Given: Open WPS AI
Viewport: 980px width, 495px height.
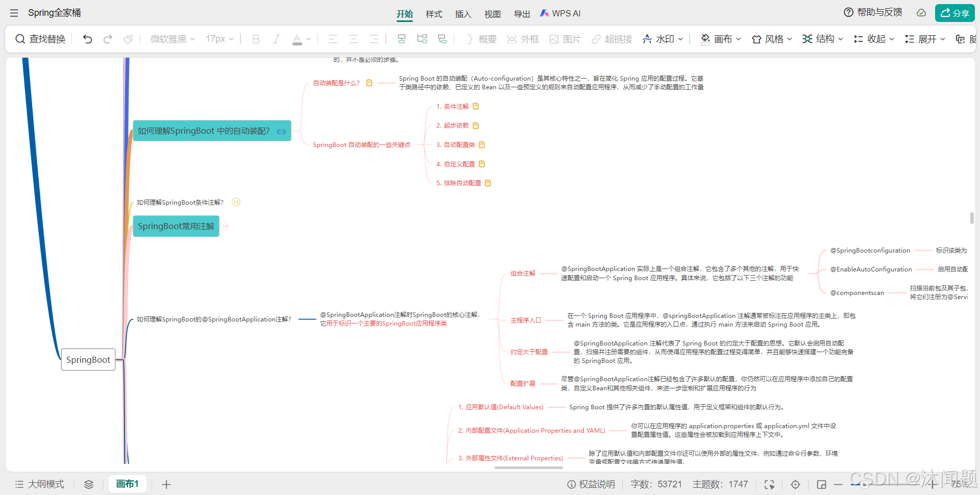Looking at the screenshot, I should click(x=560, y=13).
